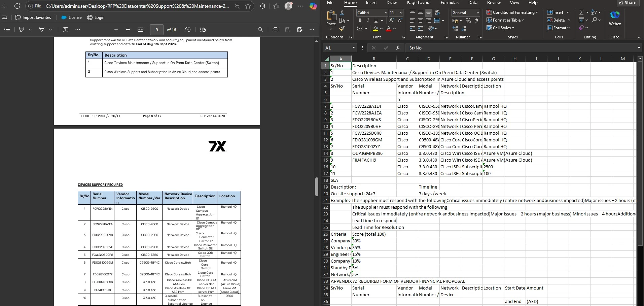The image size is (644, 306).
Task: Switch to Formulas ribbon tab
Action: point(450,3)
